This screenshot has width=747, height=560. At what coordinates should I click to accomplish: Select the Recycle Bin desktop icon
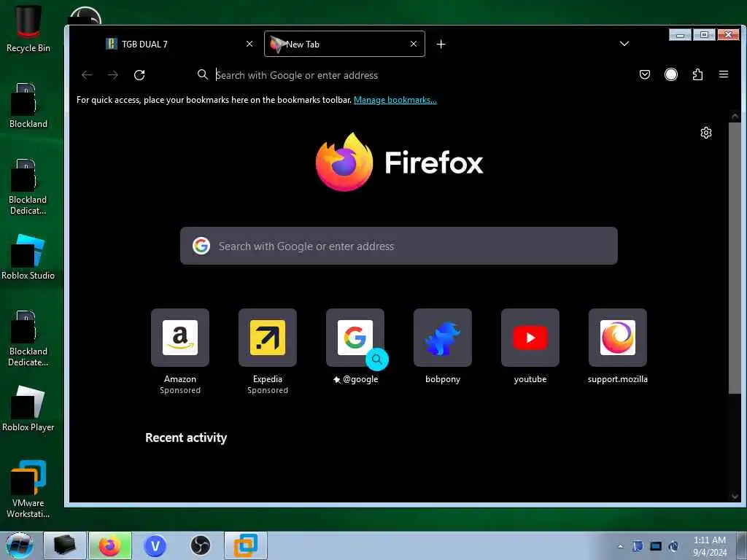pyautogui.click(x=28, y=28)
